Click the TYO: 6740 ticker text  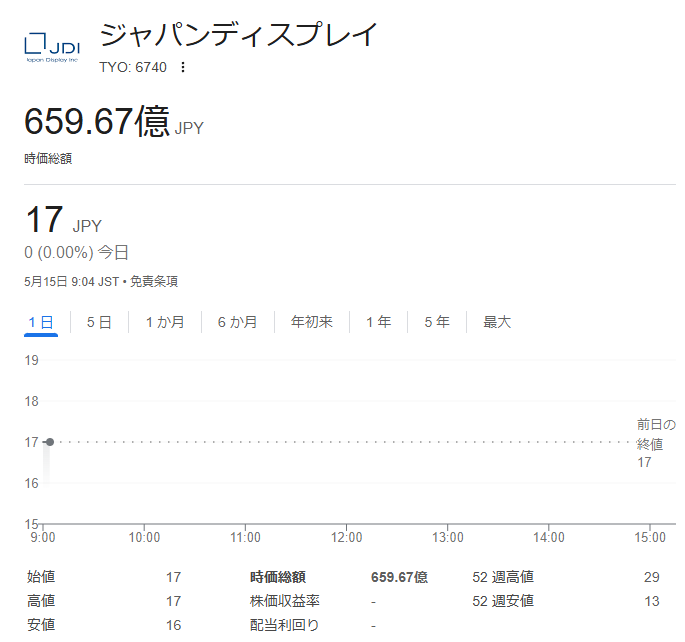(133, 67)
